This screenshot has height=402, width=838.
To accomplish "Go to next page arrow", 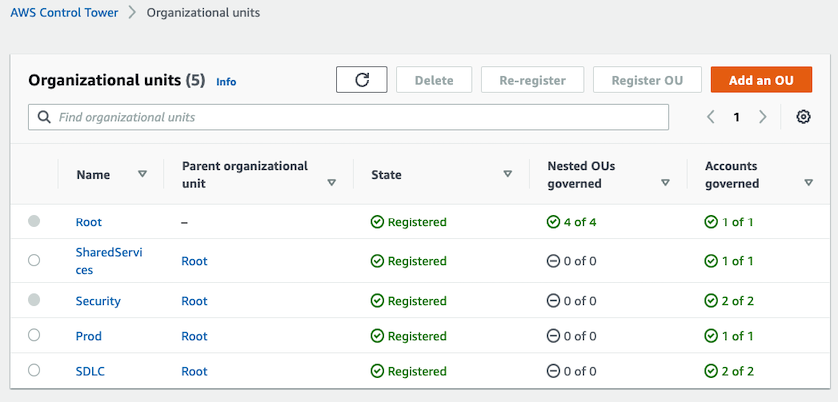I will pos(763,117).
